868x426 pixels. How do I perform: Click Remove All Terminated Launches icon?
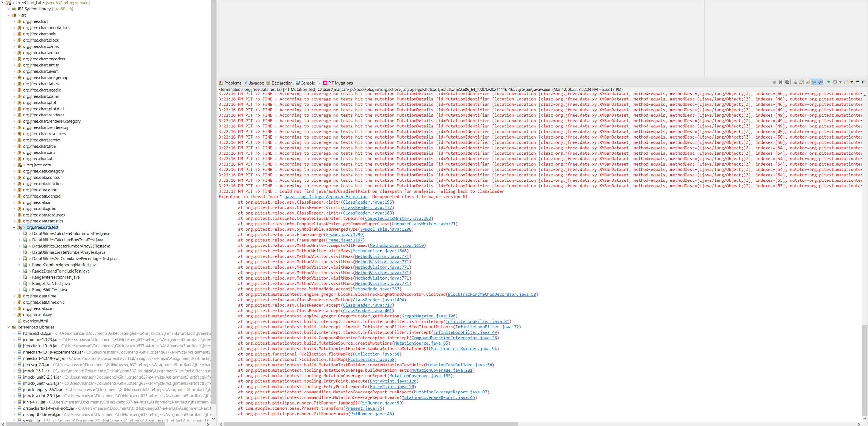(787, 82)
